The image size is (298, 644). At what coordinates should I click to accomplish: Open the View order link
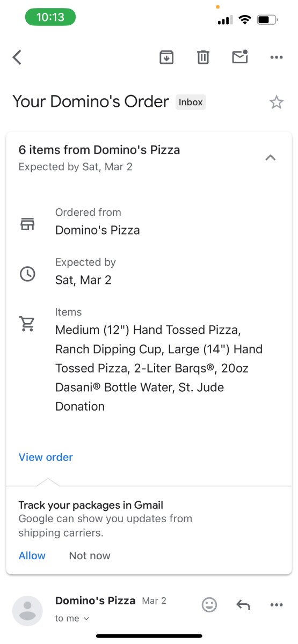click(x=46, y=457)
